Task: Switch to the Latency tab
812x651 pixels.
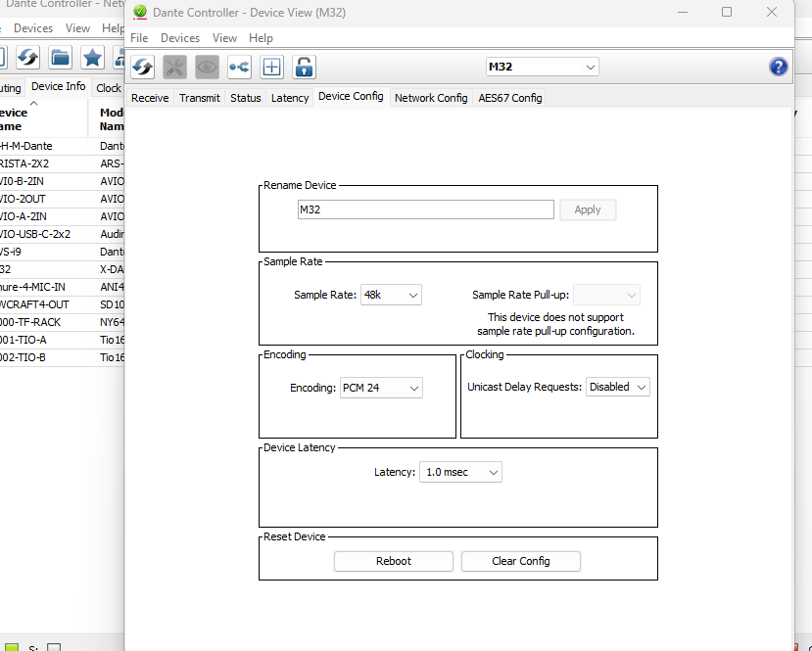Action: click(290, 98)
